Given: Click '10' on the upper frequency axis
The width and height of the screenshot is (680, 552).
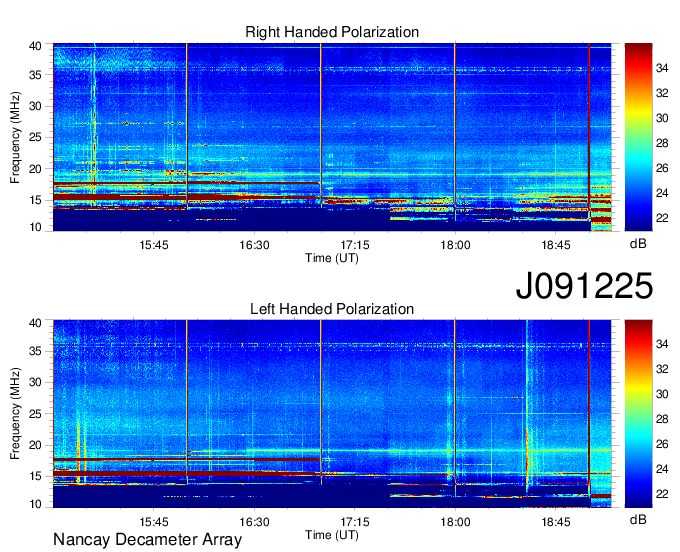Looking at the screenshot, I should (35, 227).
